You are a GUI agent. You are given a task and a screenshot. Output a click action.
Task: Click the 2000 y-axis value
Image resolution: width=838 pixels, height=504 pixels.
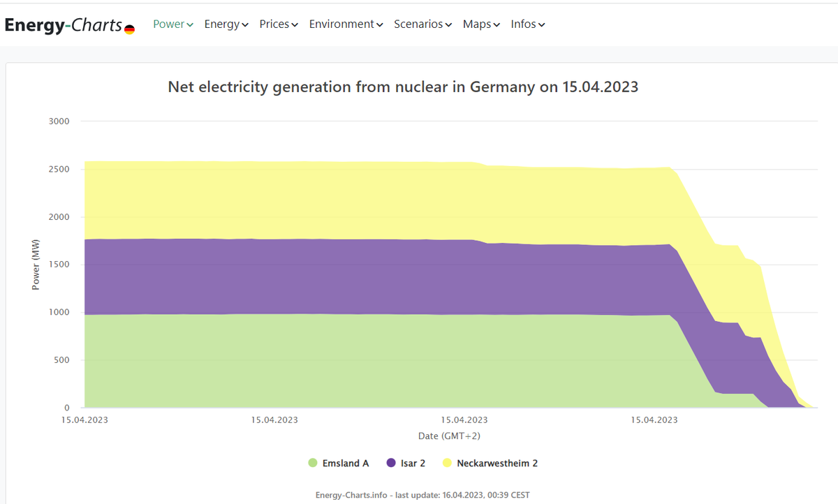point(59,217)
